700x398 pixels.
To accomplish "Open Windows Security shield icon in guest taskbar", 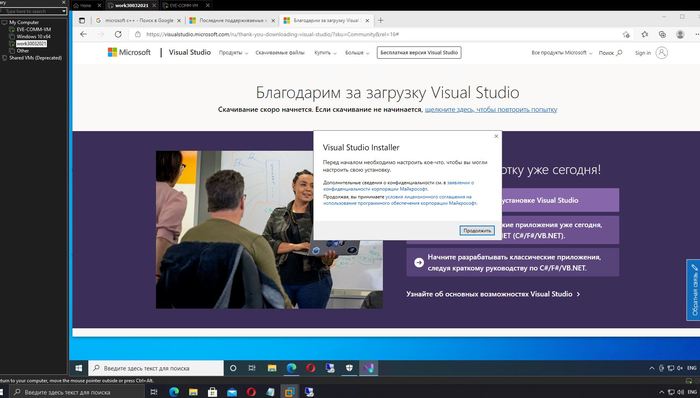I will click(x=350, y=368).
